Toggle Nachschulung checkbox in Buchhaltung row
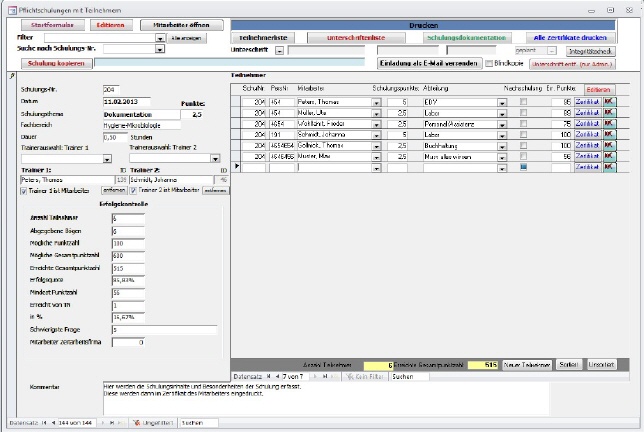 [x=523, y=145]
